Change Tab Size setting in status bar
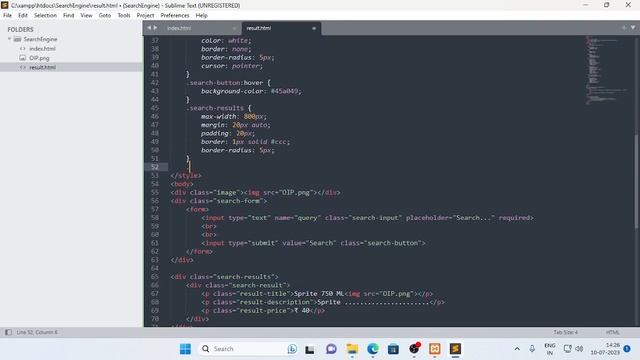The width and height of the screenshot is (640, 360). (565, 332)
